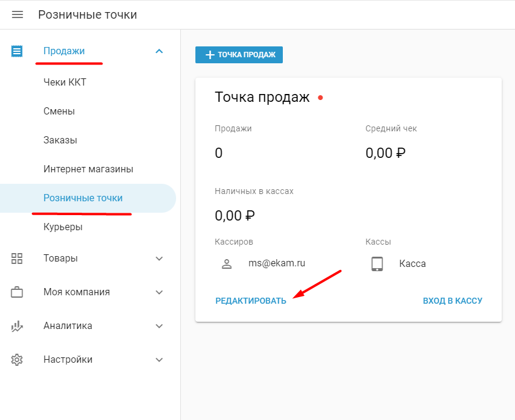
Task: Add a new Точка продаж
Action: tap(239, 55)
